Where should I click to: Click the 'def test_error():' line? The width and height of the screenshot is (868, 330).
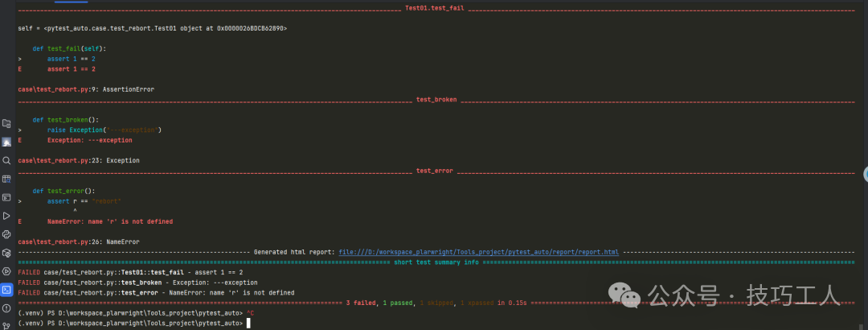(63, 191)
